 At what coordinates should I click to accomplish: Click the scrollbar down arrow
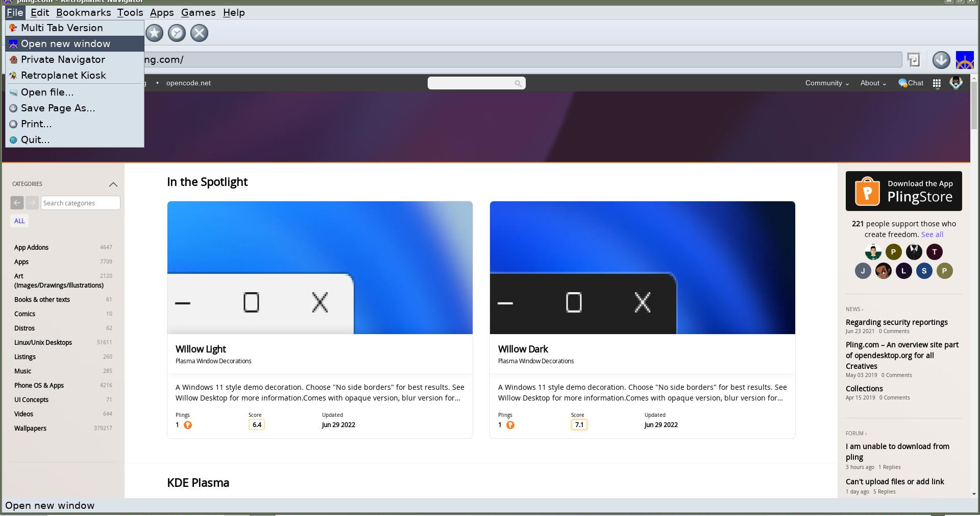click(x=974, y=494)
